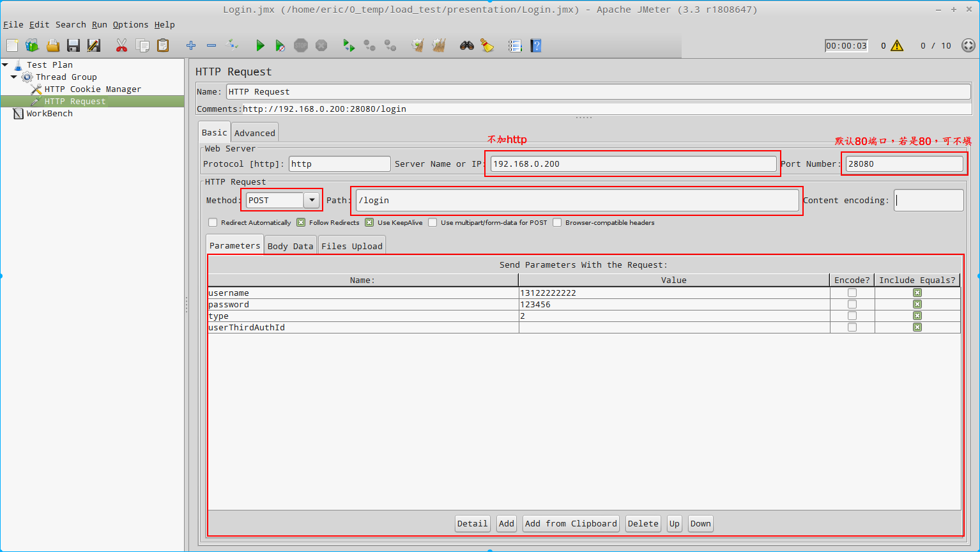
Task: Enable Use multipart/form-data for POST
Action: [433, 222]
